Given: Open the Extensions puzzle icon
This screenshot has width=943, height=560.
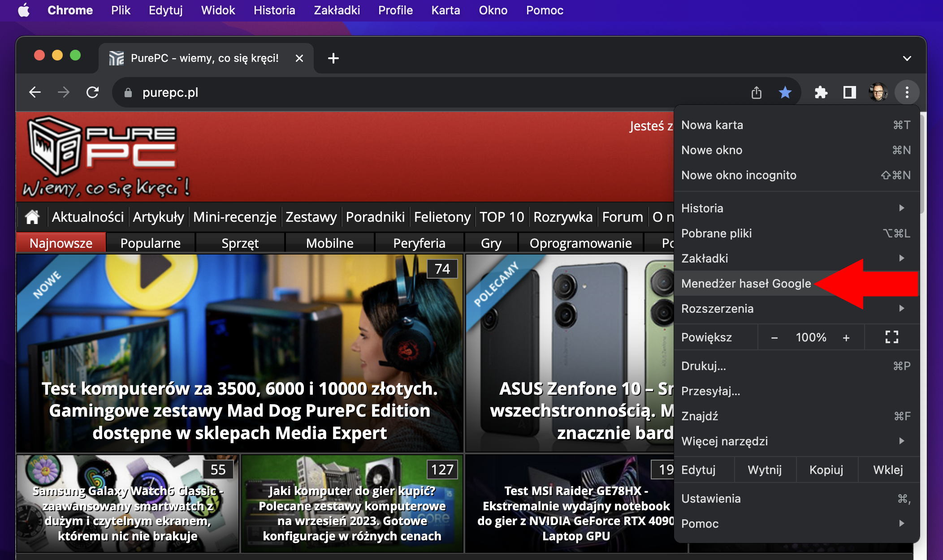Looking at the screenshot, I should click(x=821, y=92).
